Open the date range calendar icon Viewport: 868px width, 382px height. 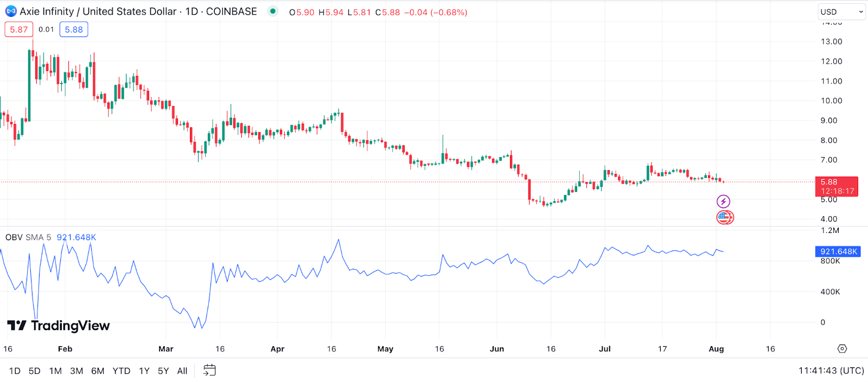click(x=209, y=371)
